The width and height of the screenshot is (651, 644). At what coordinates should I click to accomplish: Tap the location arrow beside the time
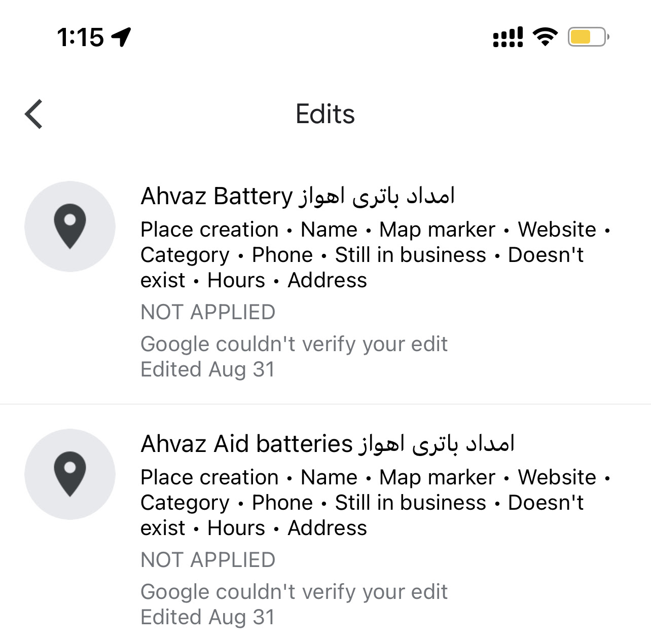tap(122, 37)
